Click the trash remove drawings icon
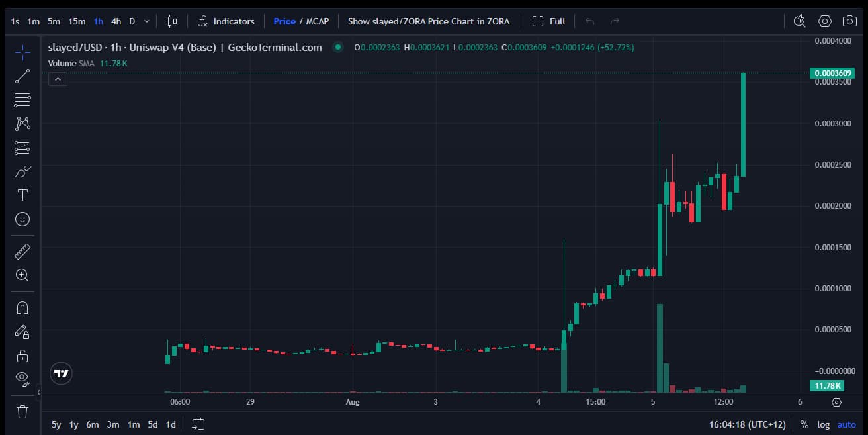 click(x=22, y=412)
